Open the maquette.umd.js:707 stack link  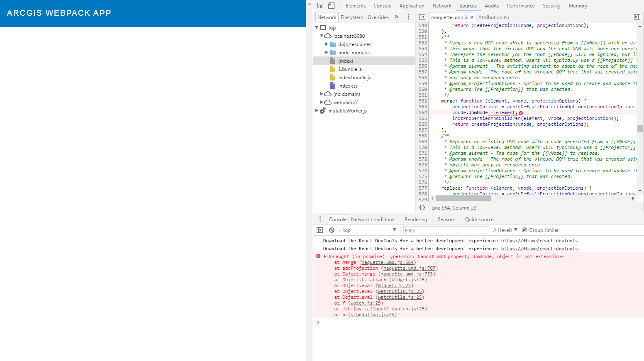[x=410, y=268]
